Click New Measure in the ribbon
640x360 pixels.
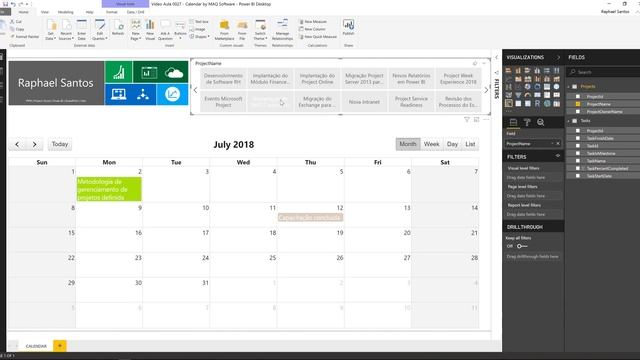pos(313,22)
